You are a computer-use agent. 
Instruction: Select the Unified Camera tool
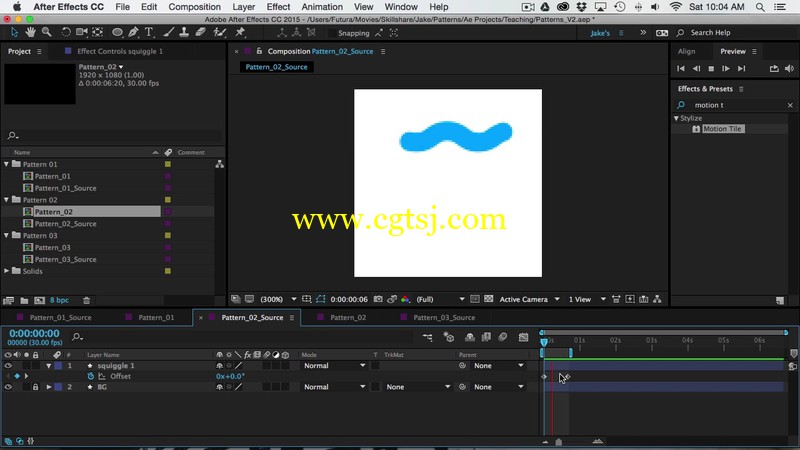click(x=82, y=32)
